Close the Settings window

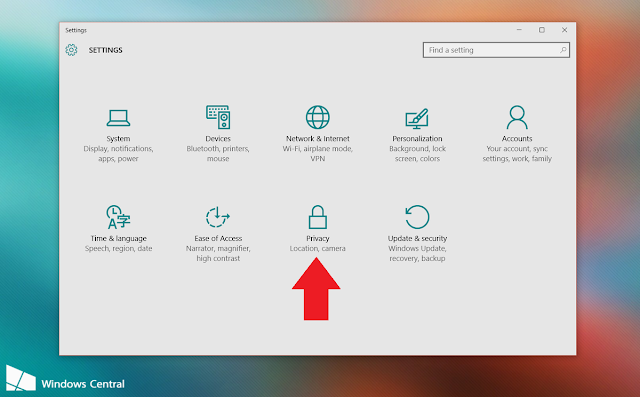[564, 30]
